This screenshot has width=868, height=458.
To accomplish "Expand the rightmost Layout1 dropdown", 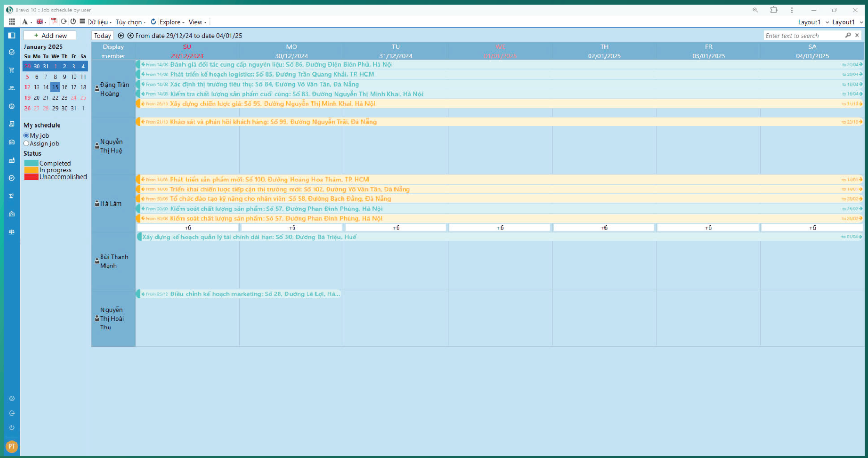I will [847, 22].
